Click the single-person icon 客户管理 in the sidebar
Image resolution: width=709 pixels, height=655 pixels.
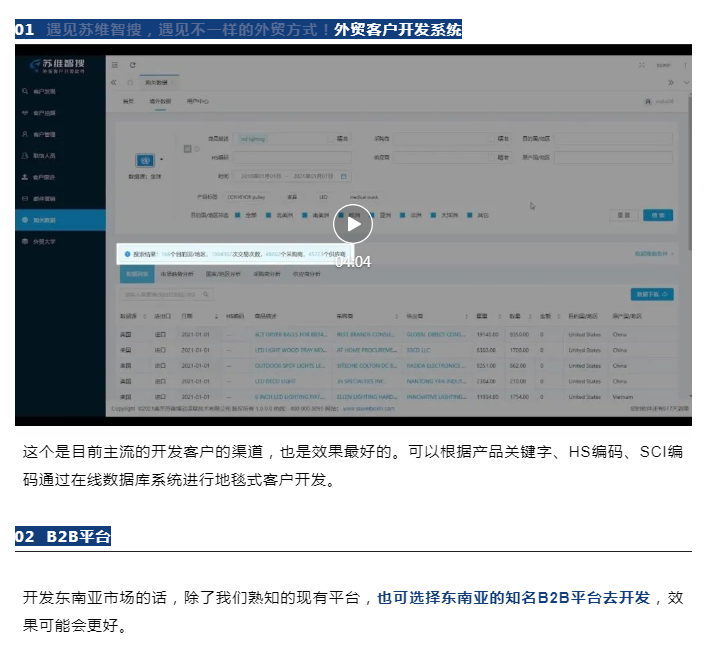click(x=25, y=134)
